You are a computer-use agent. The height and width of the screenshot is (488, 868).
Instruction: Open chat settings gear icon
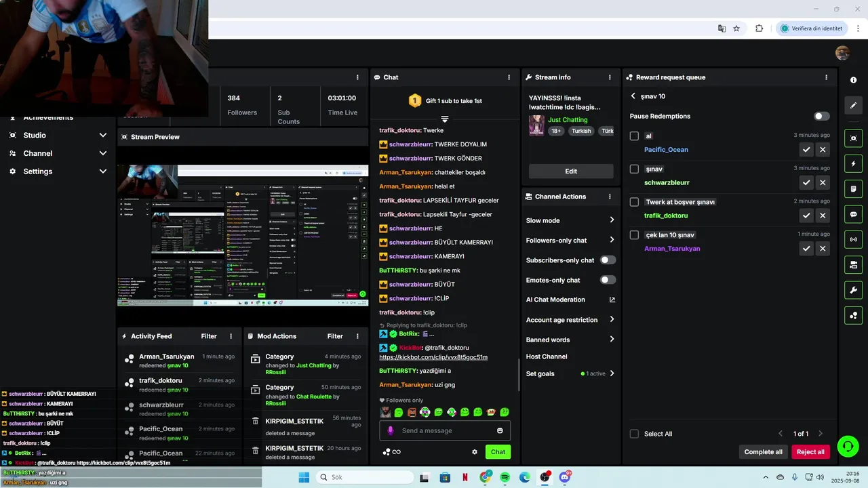click(475, 452)
